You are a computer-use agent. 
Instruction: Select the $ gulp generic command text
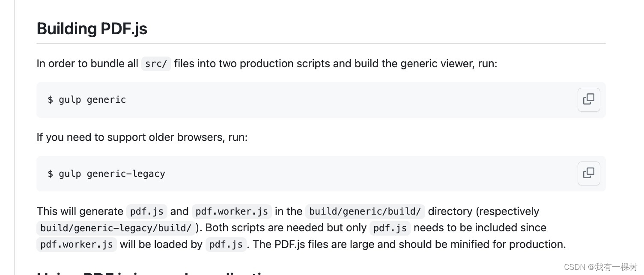(86, 99)
